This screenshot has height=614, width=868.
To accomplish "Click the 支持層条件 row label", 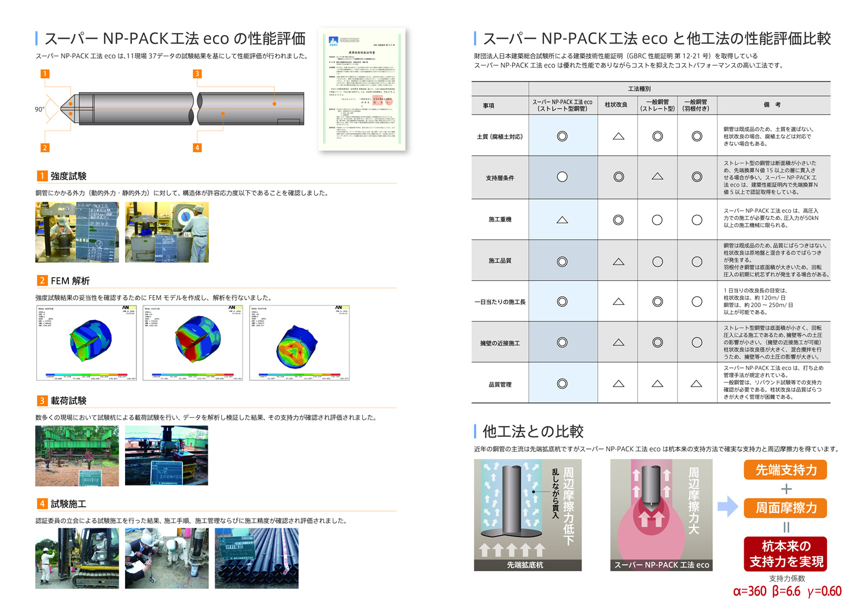I will [500, 178].
